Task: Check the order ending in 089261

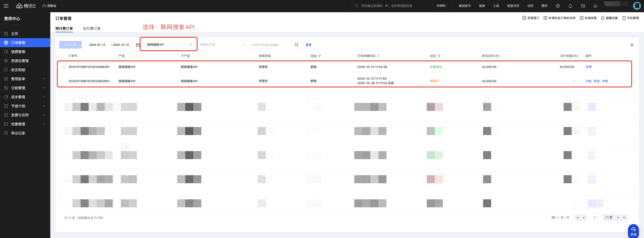Action: coord(64,67)
